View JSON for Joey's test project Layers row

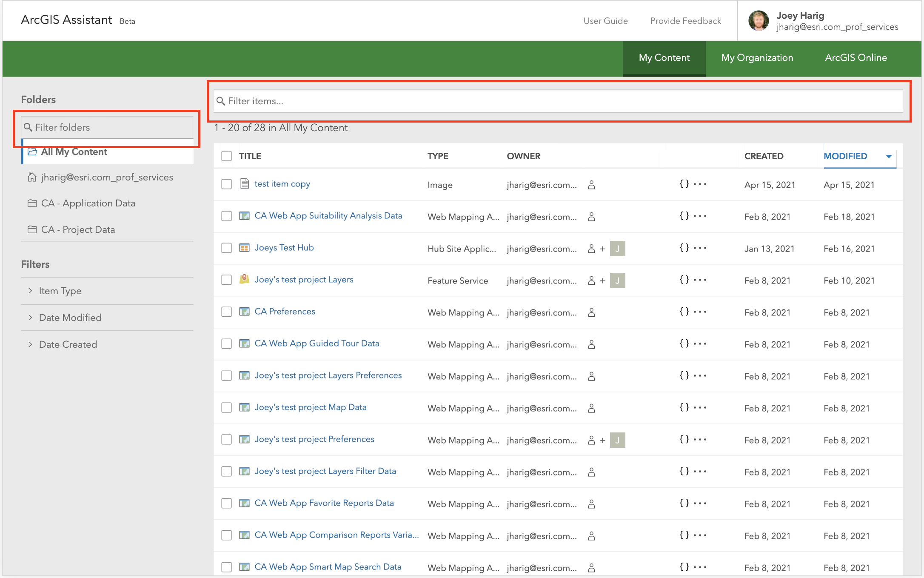pyautogui.click(x=684, y=280)
